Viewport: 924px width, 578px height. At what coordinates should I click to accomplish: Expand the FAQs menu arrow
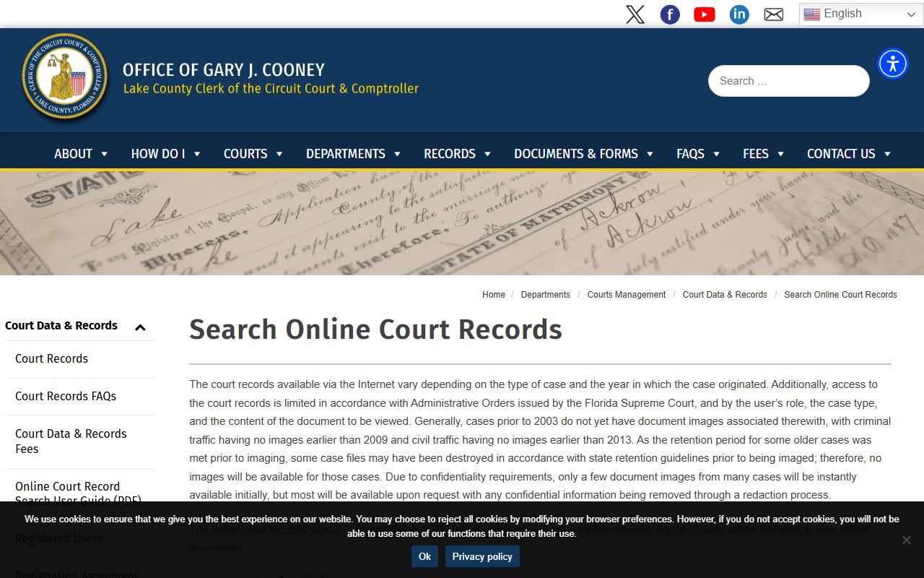tap(716, 154)
